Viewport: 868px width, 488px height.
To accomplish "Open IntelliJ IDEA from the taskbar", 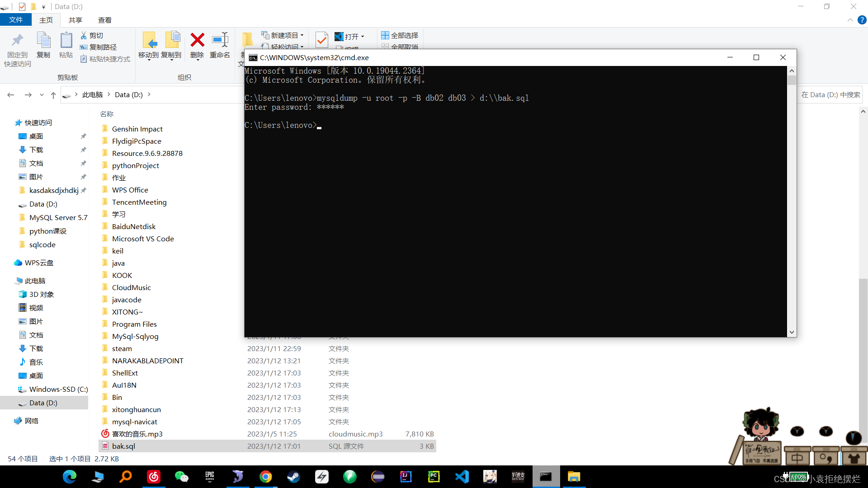I will pyautogui.click(x=406, y=477).
